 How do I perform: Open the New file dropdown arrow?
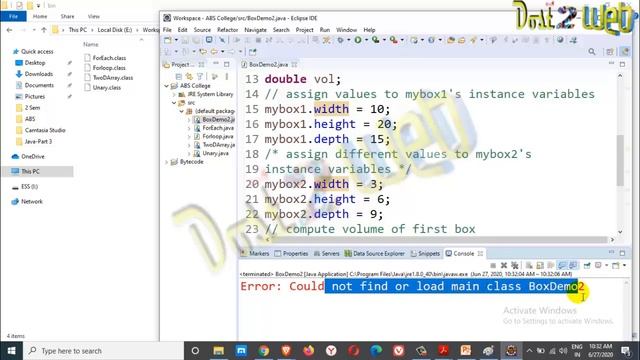pos(176,40)
